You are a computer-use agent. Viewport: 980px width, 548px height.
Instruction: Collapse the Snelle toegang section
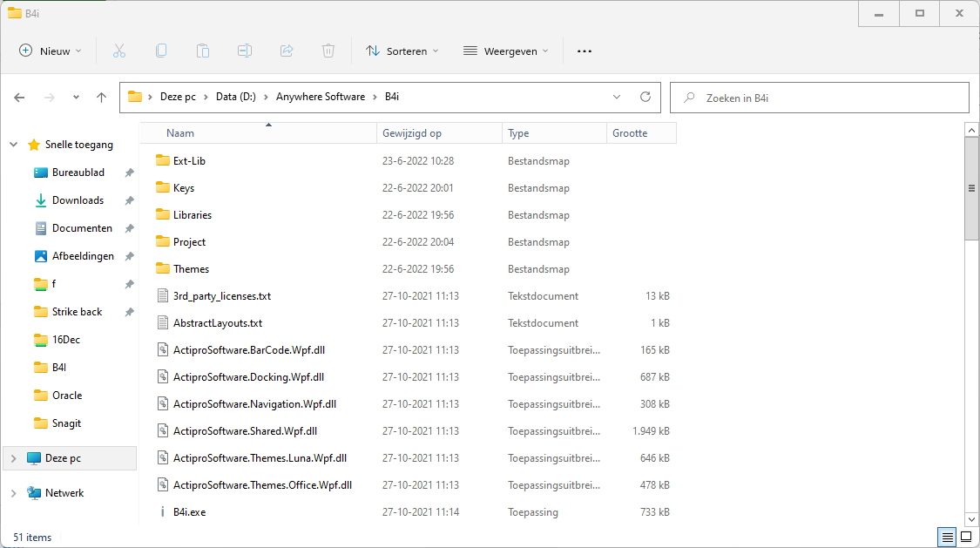tap(13, 145)
